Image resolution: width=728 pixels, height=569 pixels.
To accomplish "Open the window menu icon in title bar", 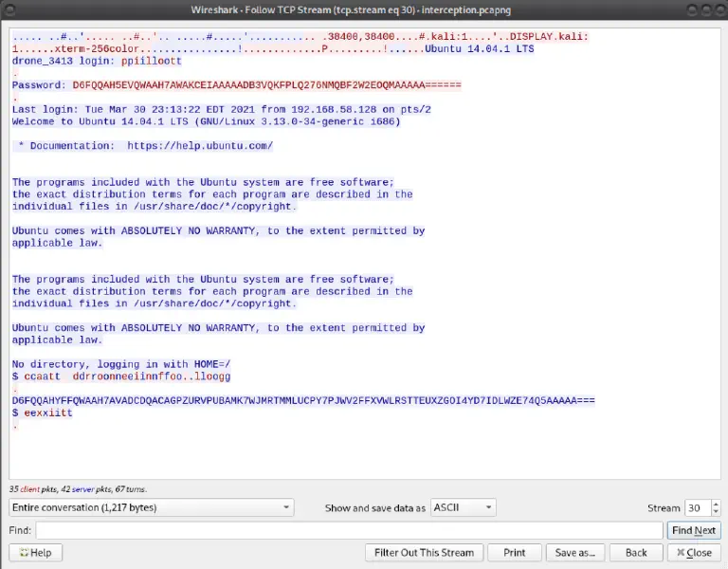I will pyautogui.click(x=11, y=10).
